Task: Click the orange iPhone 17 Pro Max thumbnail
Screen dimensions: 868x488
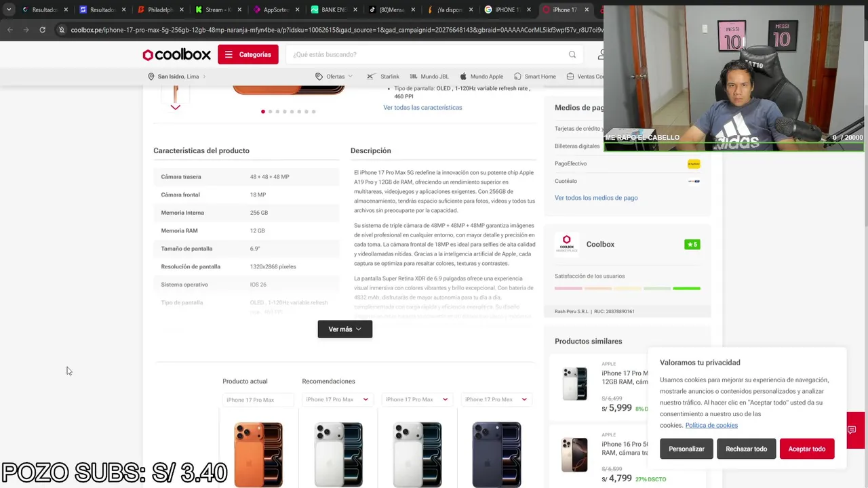Action: click(x=258, y=454)
